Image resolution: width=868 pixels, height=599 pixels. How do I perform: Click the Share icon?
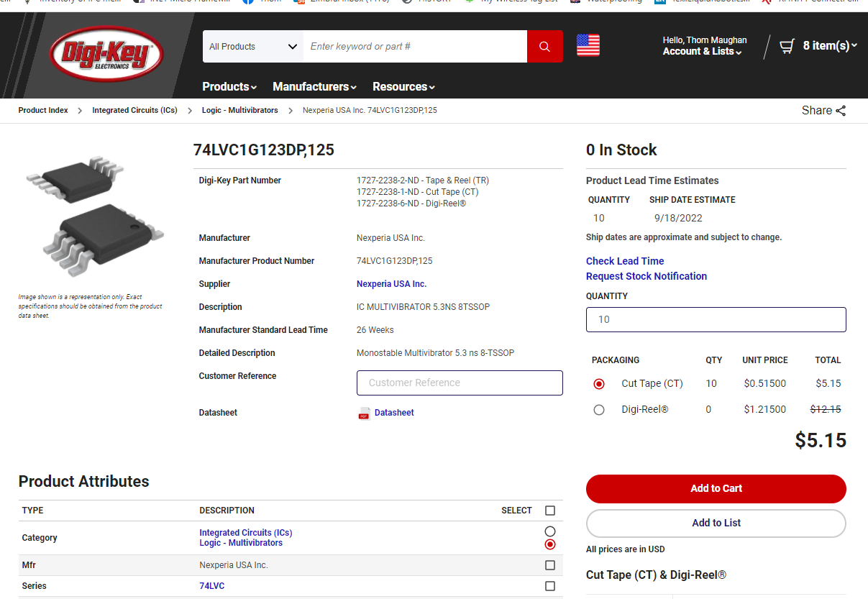[841, 111]
